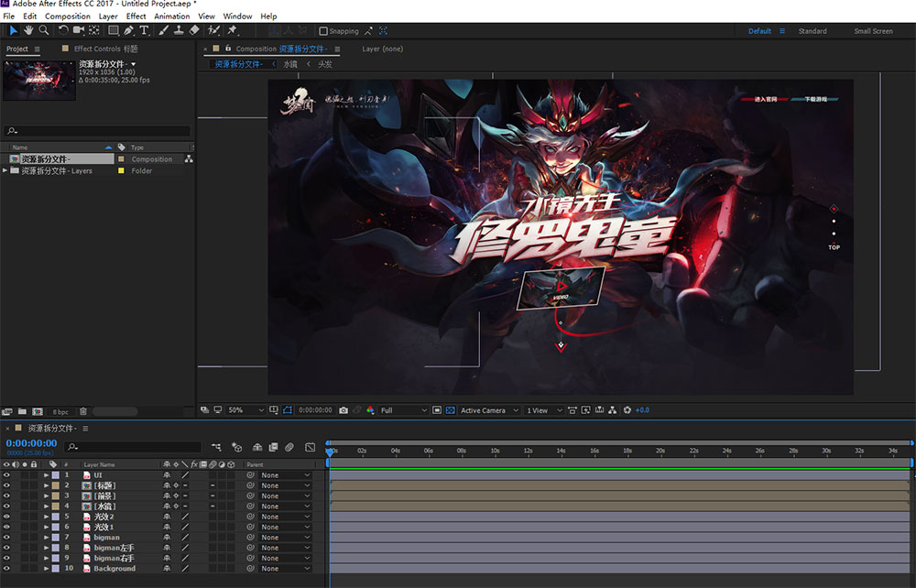Screen dimensions: 916x588
Task: Delete selected project item with trash icon
Action: click(x=83, y=411)
